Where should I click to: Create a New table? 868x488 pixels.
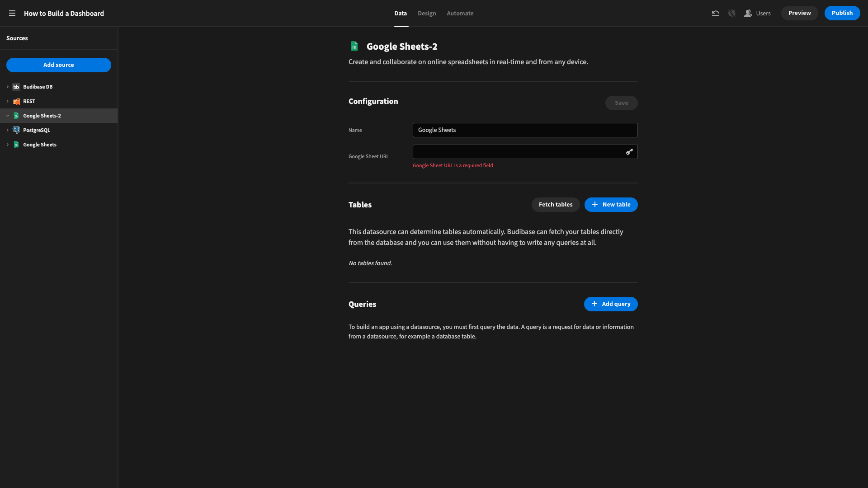[611, 205]
